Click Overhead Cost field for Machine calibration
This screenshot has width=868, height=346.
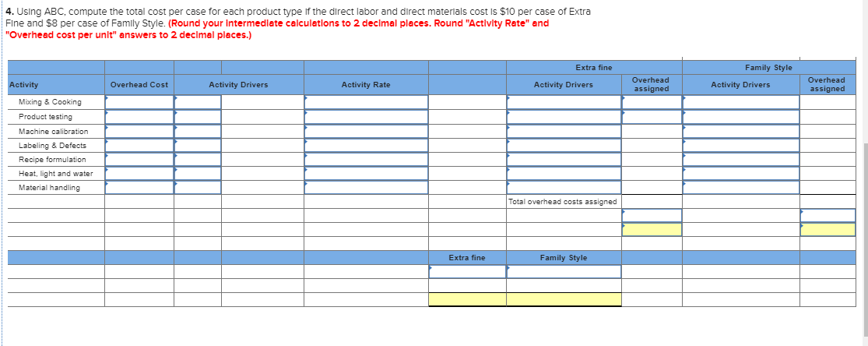coord(139,131)
